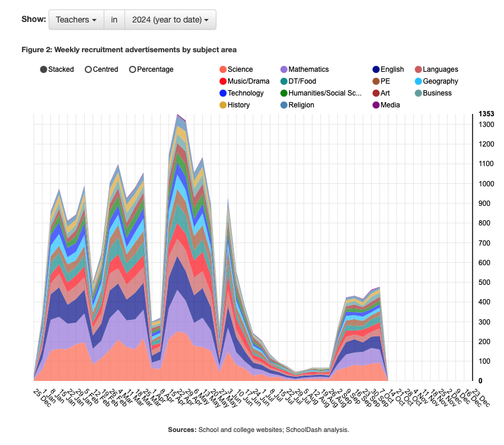Click the Business legend dot
Screen dimensions: 504x445
(x=418, y=93)
